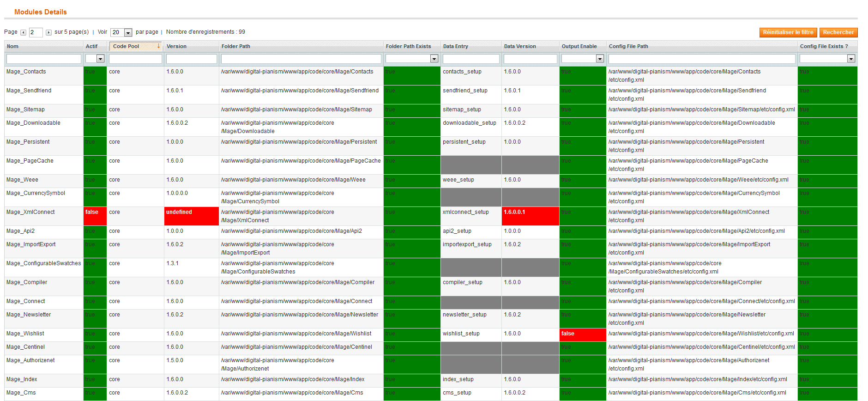Click red false Output Enable for Wishlist
868x401 pixels.
coord(583,335)
